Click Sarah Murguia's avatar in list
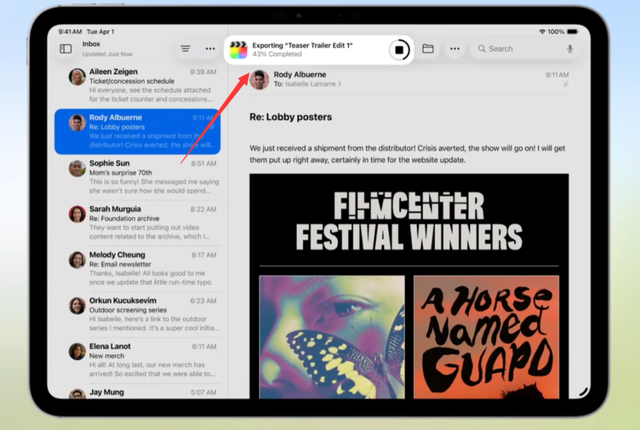 click(x=77, y=214)
